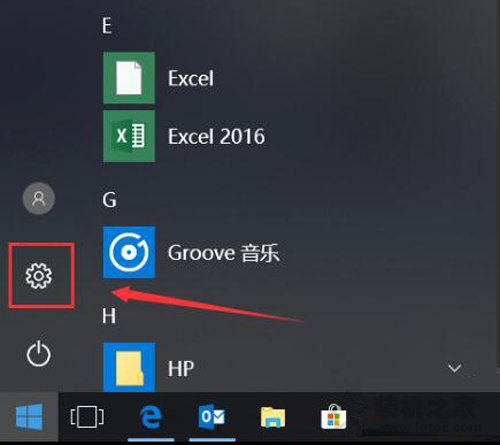The width and height of the screenshot is (500, 445).
Task: Click the Groove Music tile icon
Action: (x=129, y=252)
